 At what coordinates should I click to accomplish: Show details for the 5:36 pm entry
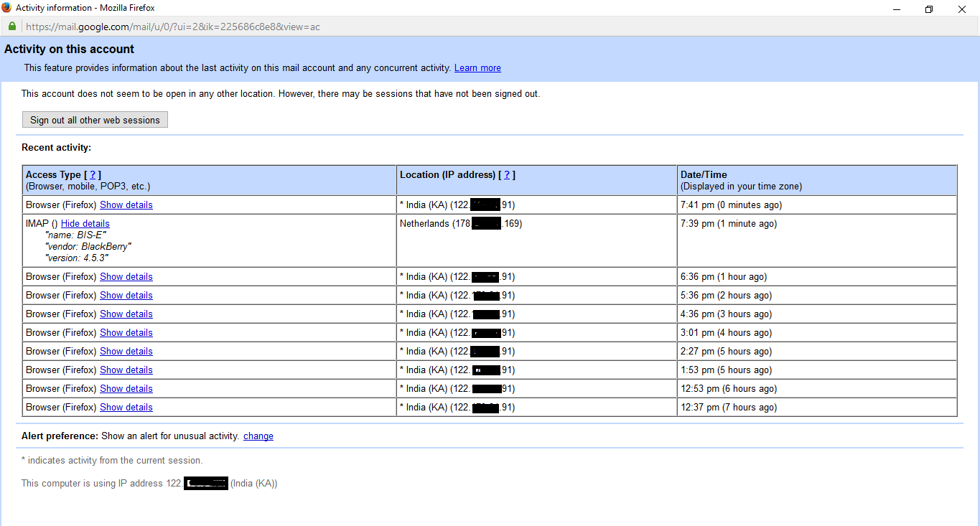tap(126, 296)
